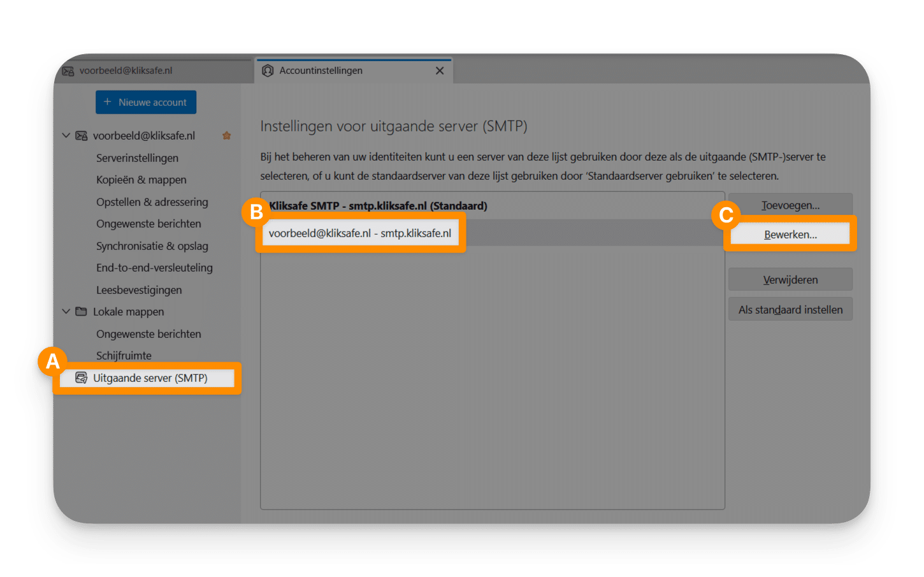Click the voorbeeld@kliksafe.nl account mail icon
Viewport: 924px width, 577px height.
82,136
